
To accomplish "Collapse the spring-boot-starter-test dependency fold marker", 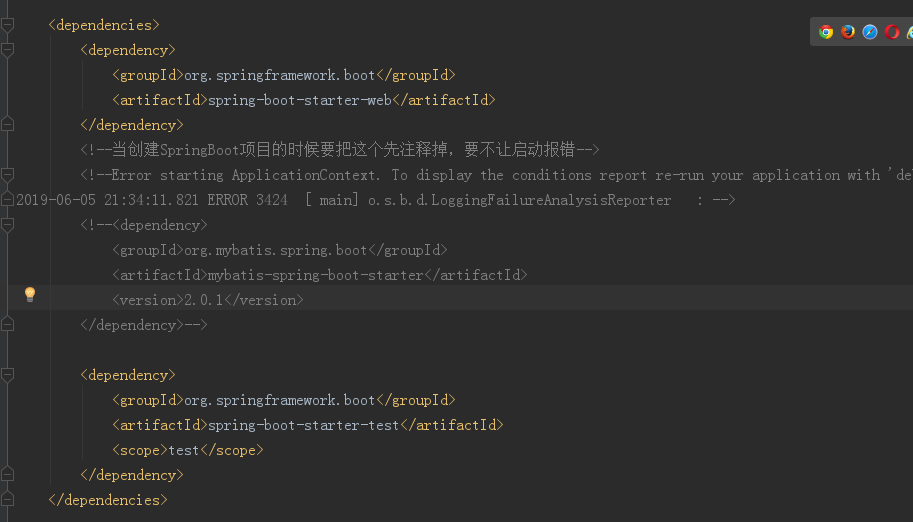I will tap(8, 375).
